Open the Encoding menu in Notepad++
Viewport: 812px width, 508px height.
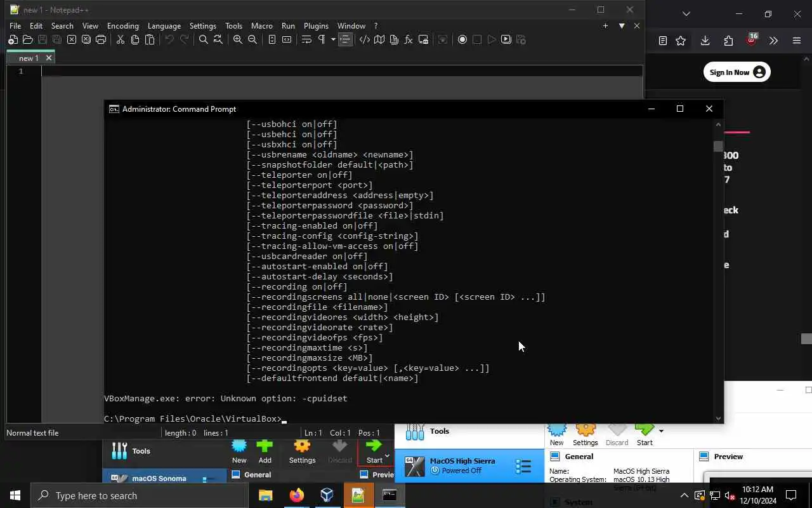pos(122,26)
